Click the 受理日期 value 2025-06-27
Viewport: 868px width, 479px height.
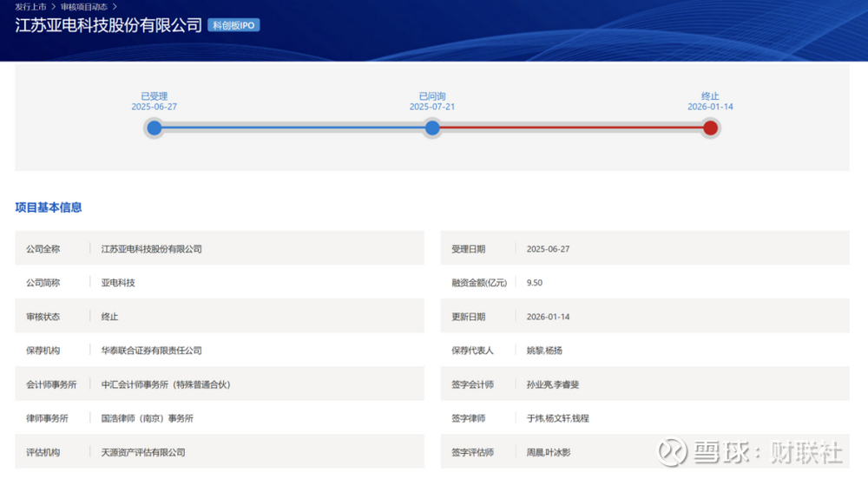point(548,249)
